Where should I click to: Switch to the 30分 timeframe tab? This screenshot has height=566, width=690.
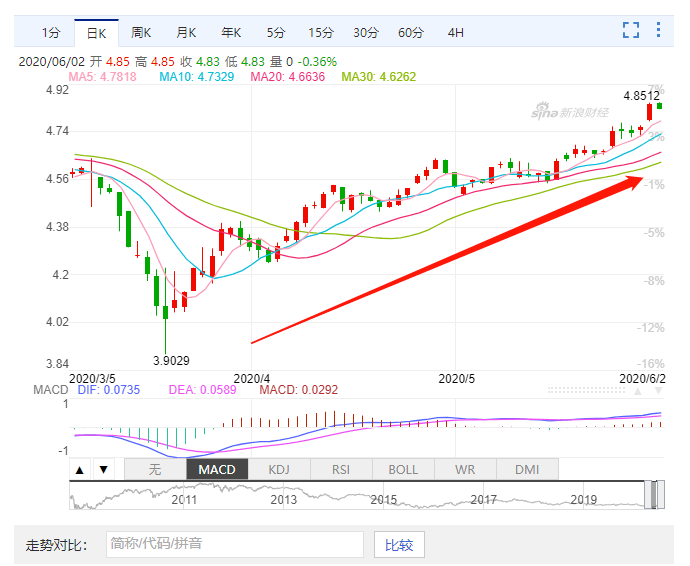click(x=366, y=32)
